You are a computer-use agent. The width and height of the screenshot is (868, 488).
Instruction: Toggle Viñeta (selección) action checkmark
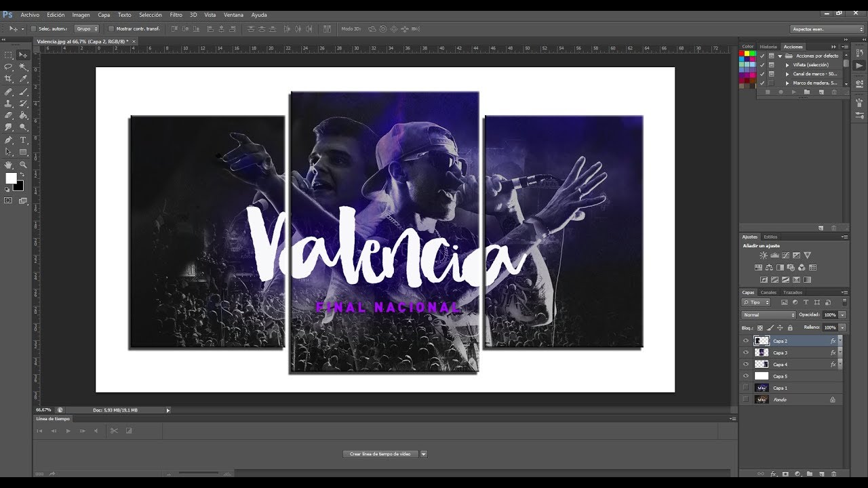(x=762, y=64)
